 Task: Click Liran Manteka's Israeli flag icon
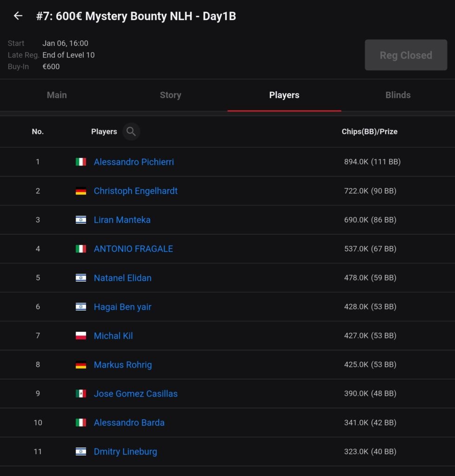coord(81,220)
